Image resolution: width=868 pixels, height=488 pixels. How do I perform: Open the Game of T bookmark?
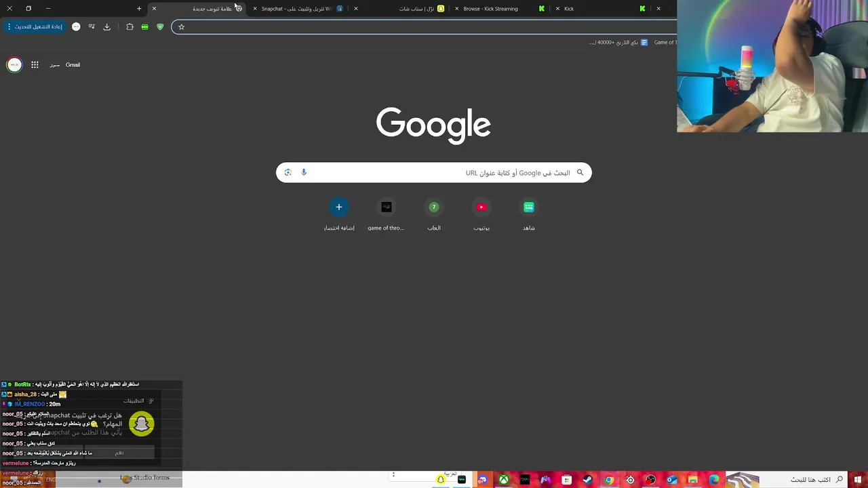coord(665,43)
